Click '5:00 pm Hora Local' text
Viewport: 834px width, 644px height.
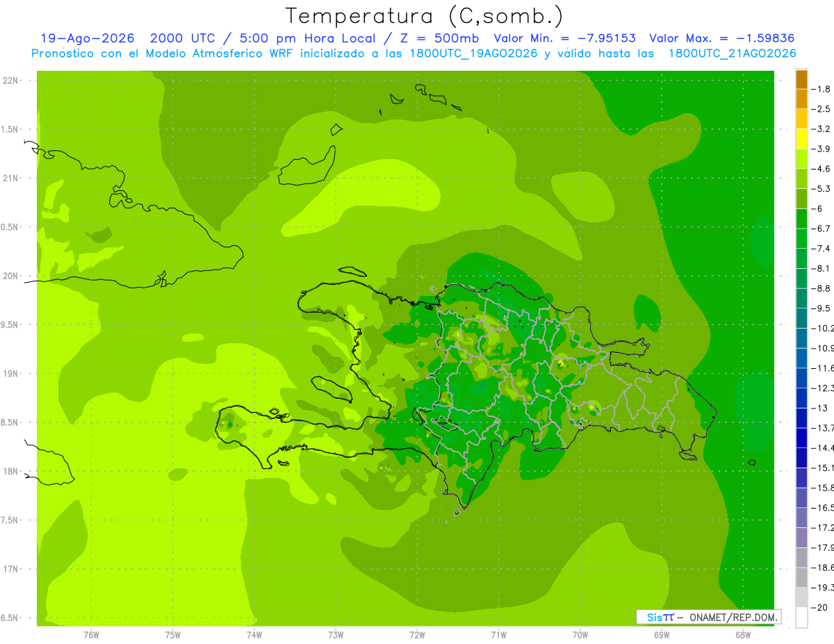click(309, 38)
